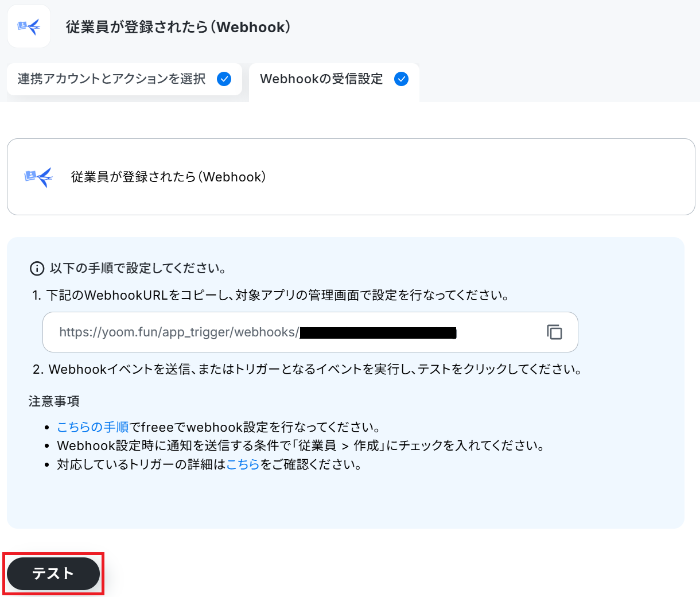This screenshot has height=597, width=700.
Task: Click the info circle icon beside 以下の手順で設定してください
Action: pos(37,269)
